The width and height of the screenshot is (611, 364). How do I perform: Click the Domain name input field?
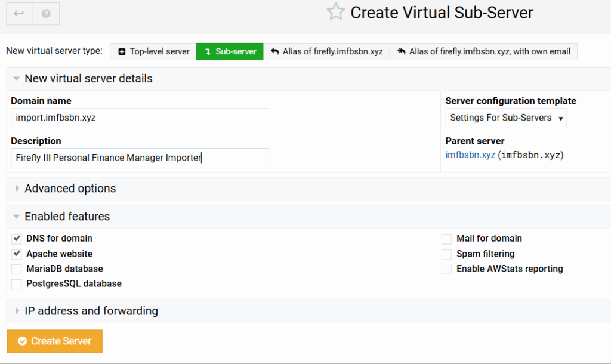pos(140,118)
